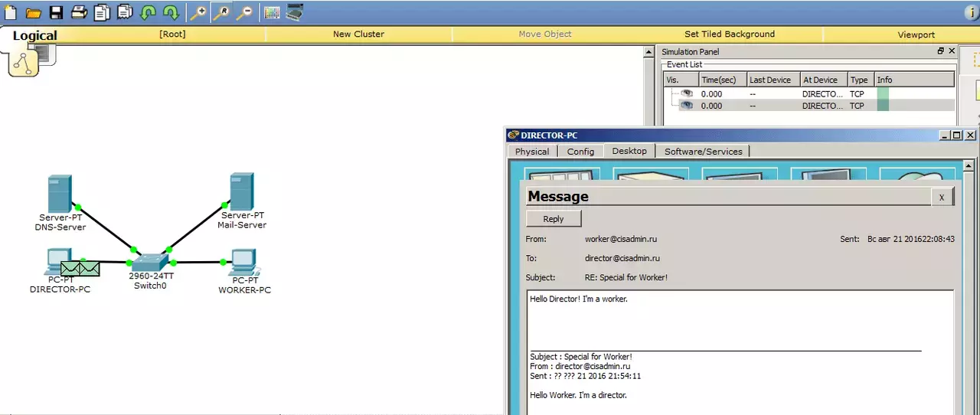
Task: Close the Message view with x button
Action: (x=942, y=198)
